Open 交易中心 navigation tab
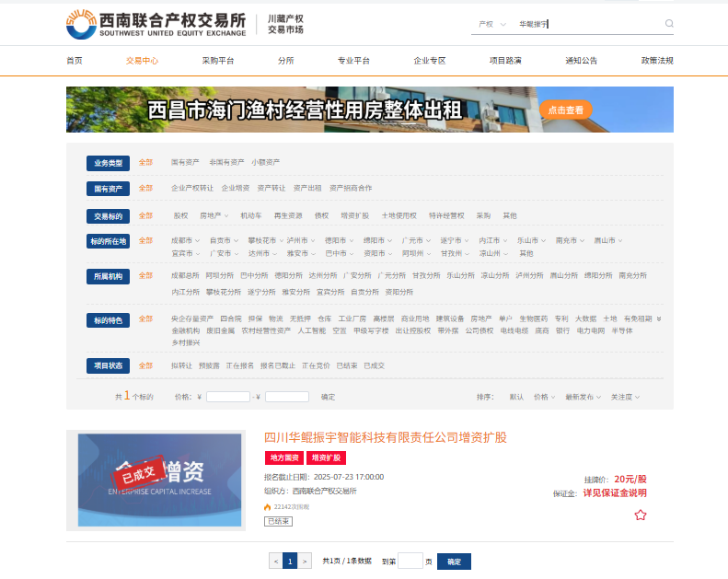728x579 pixels. pyautogui.click(x=142, y=61)
